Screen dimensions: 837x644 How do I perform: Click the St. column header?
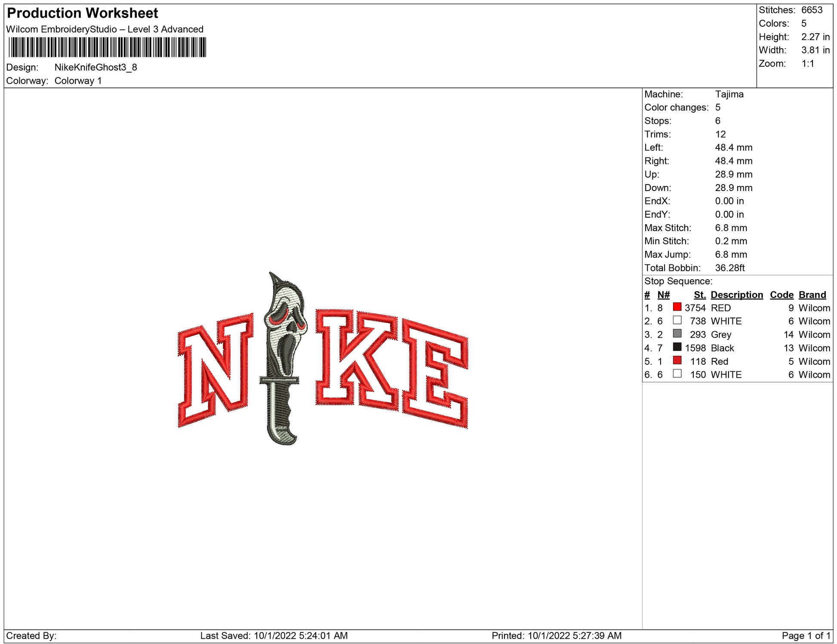pos(699,295)
